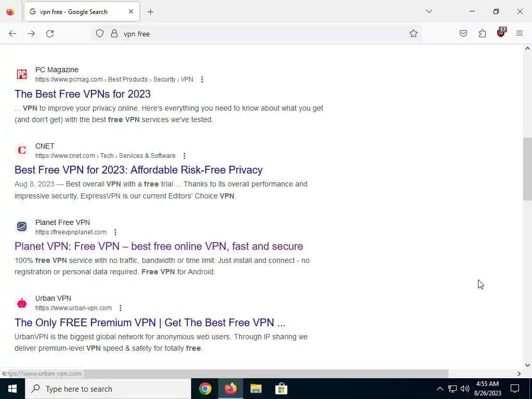
Task: Open the volume tray icon
Action: [x=465, y=389]
